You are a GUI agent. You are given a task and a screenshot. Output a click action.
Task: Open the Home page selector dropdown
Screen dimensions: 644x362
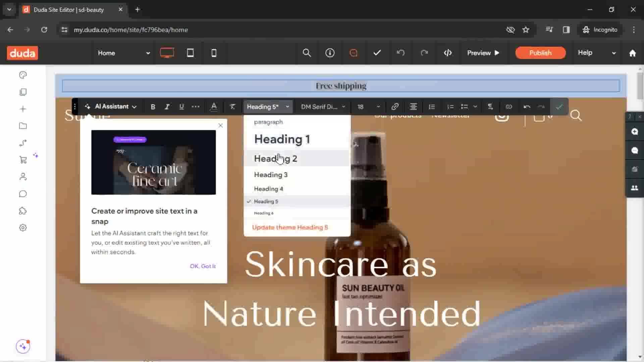coord(123,53)
